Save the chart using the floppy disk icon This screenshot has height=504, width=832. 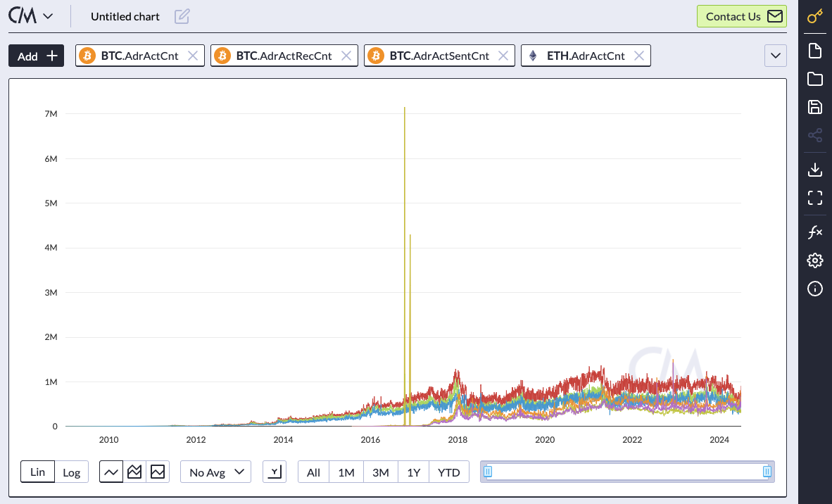pos(815,107)
